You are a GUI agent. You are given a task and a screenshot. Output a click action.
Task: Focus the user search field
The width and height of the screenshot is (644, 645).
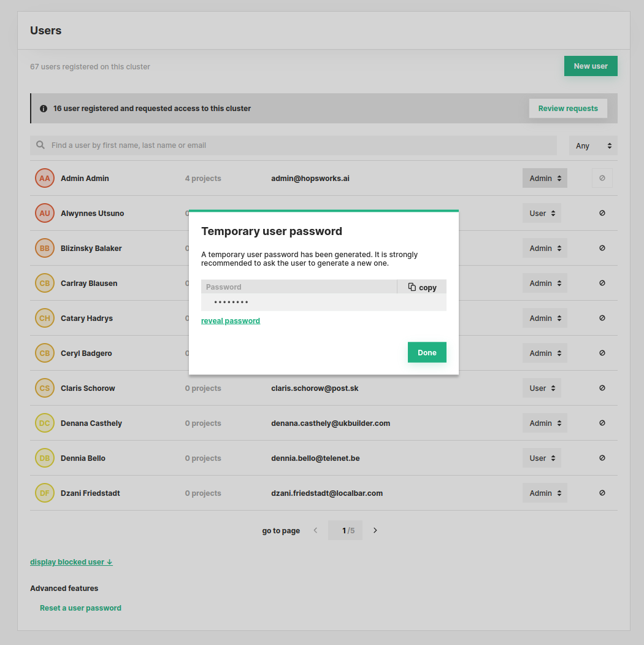[294, 146]
